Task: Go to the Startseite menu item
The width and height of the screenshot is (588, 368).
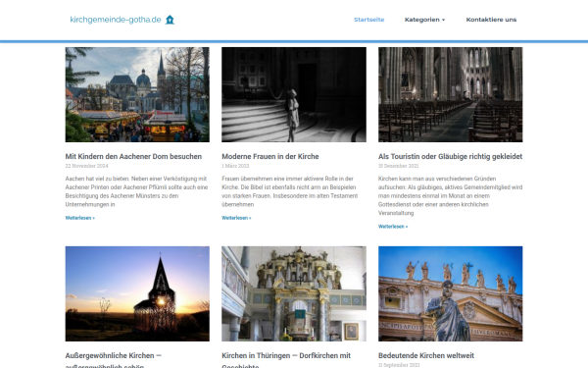Action: pyautogui.click(x=369, y=20)
